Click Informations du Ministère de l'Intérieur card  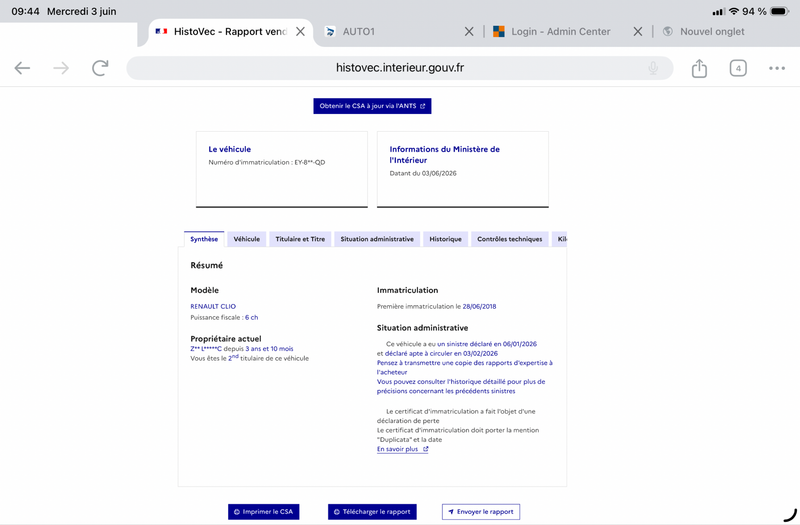(x=463, y=169)
